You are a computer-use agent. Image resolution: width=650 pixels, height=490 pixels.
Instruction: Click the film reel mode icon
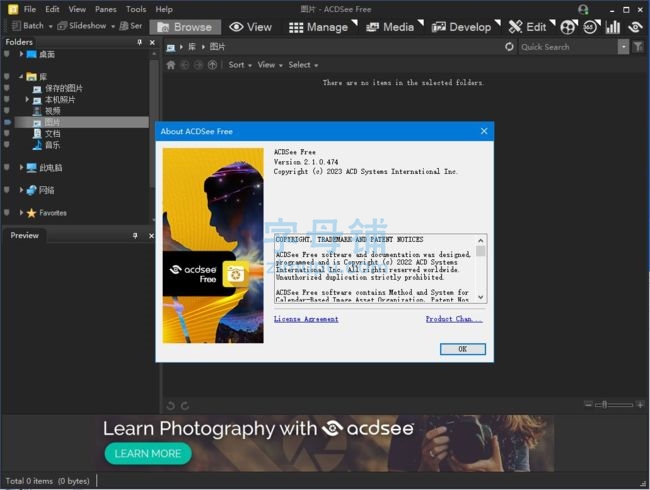(568, 27)
